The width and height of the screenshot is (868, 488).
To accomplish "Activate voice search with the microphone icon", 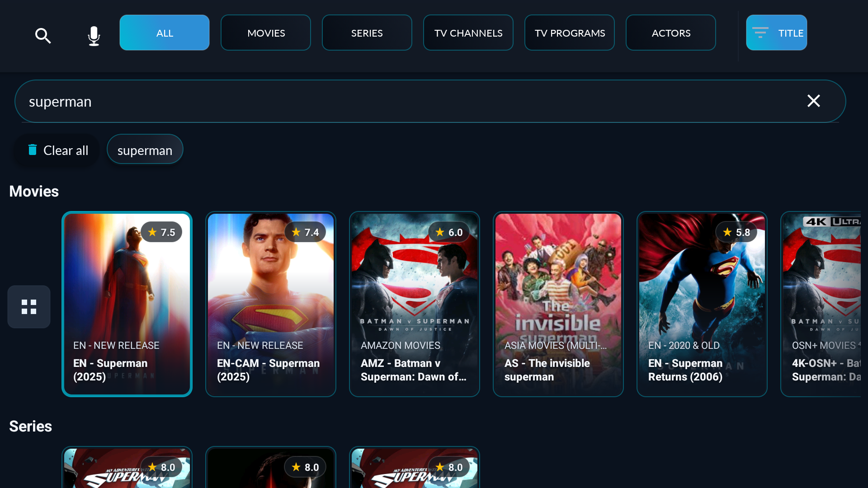I will (x=94, y=36).
